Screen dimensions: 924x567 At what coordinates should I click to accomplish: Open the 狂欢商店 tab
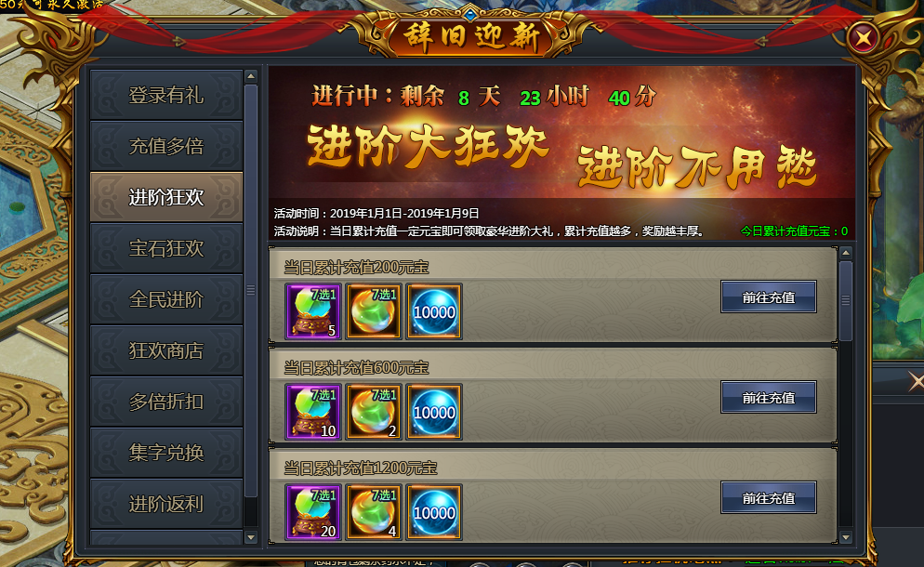[166, 350]
